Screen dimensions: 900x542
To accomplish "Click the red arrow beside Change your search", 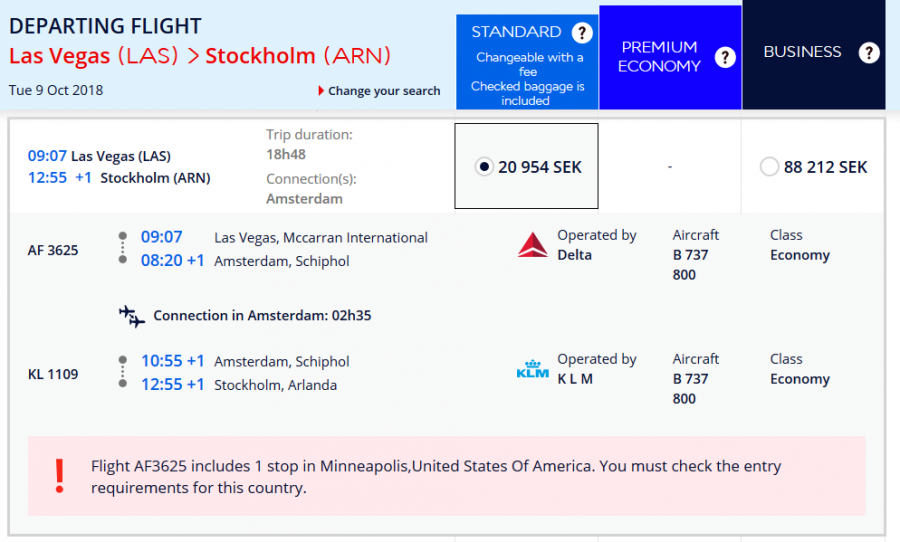I will click(320, 91).
